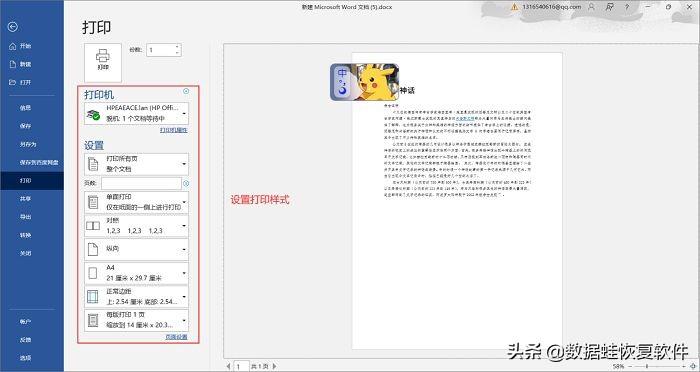The height and width of the screenshot is (372, 700).
Task: Open Account (帐户) page
Action: click(32, 322)
